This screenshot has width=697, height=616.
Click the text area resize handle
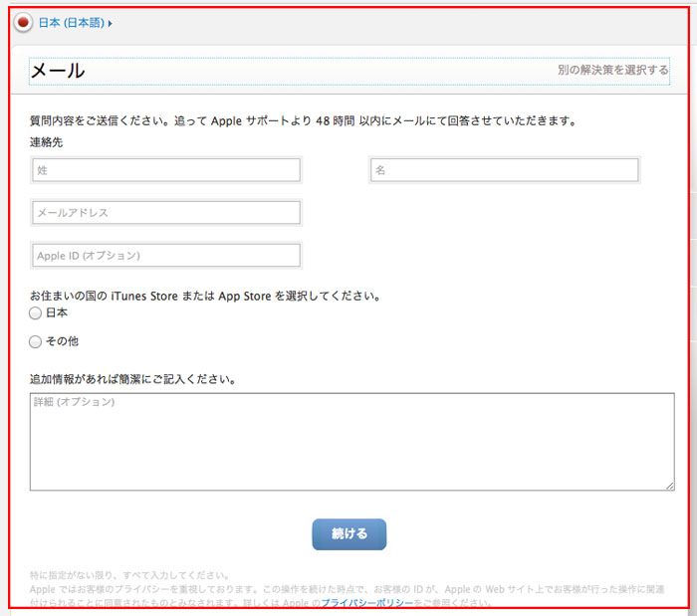point(670,486)
